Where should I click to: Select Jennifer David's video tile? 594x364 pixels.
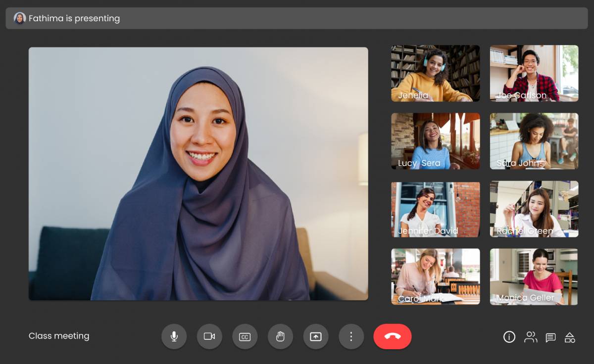pyautogui.click(x=435, y=209)
